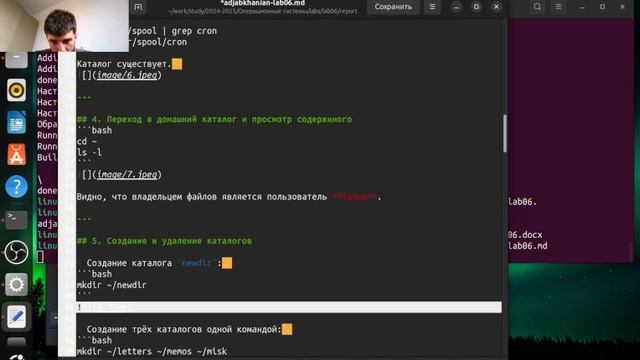Click heading '5. Создание и удаление каталогов'

(164, 241)
